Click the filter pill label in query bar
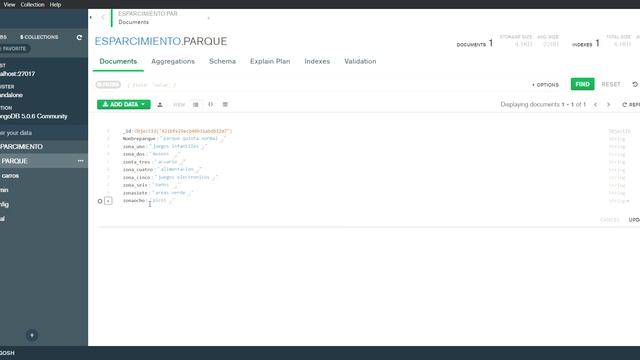Screen dimensions: 640x360 108,85
